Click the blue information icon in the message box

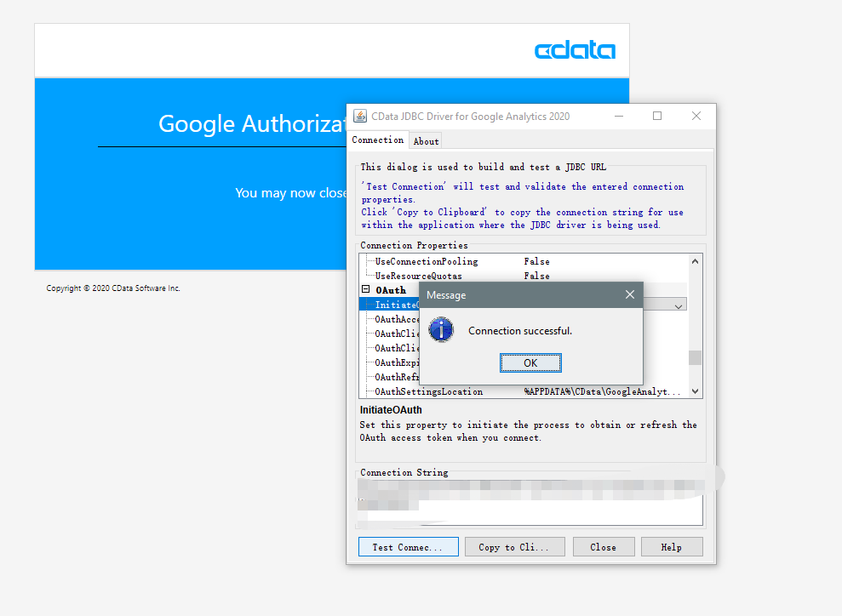click(x=440, y=329)
